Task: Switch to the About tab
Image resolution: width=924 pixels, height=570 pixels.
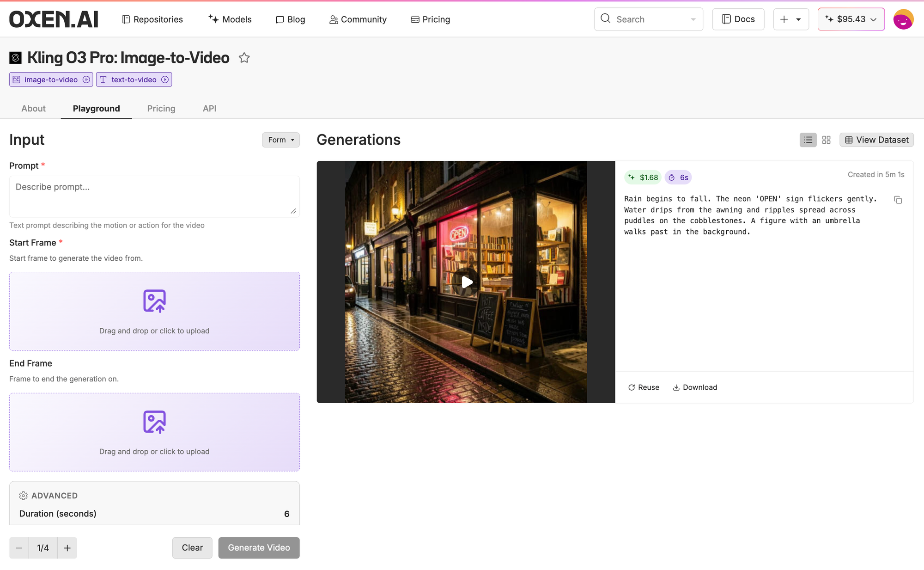Action: [33, 109]
